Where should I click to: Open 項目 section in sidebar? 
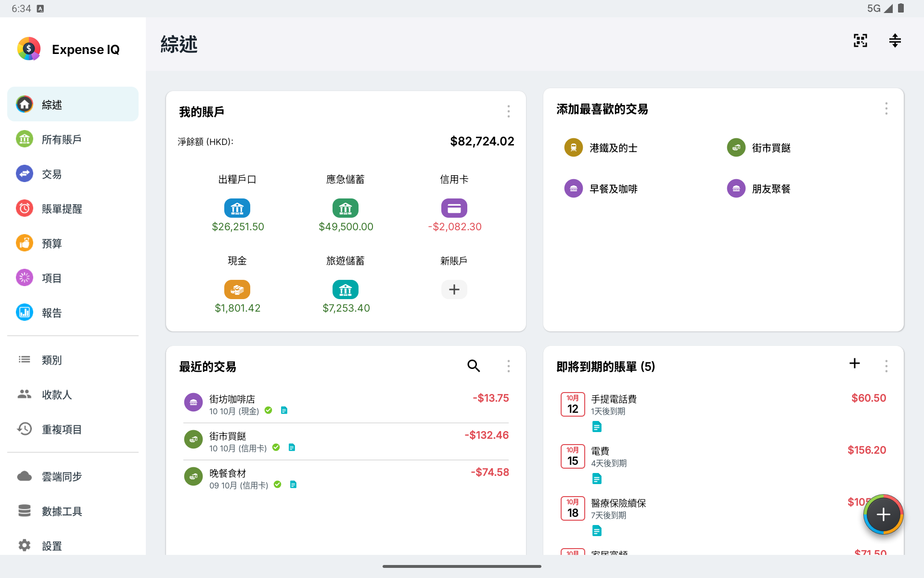[73, 278]
